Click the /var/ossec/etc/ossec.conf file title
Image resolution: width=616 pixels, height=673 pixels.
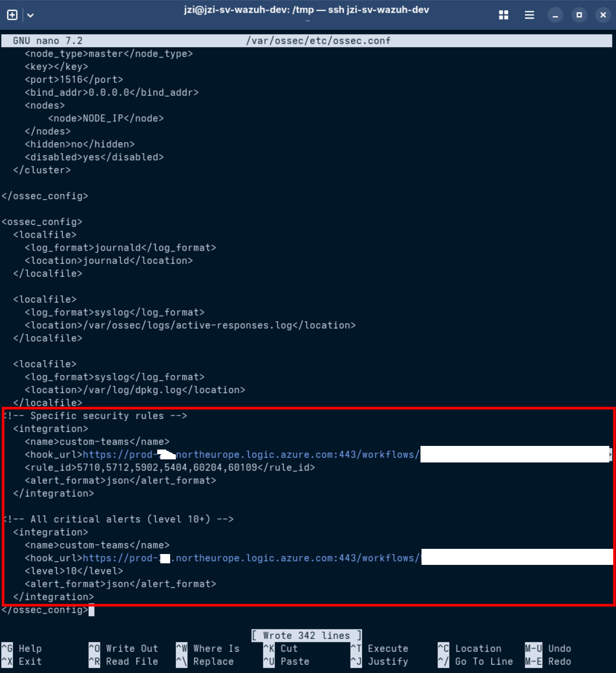pyautogui.click(x=319, y=41)
